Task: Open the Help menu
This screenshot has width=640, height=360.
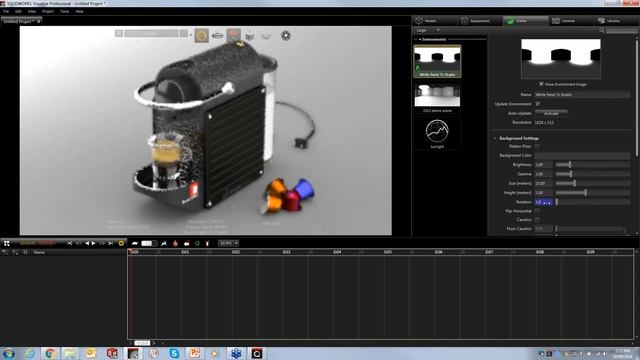Action: (79, 11)
